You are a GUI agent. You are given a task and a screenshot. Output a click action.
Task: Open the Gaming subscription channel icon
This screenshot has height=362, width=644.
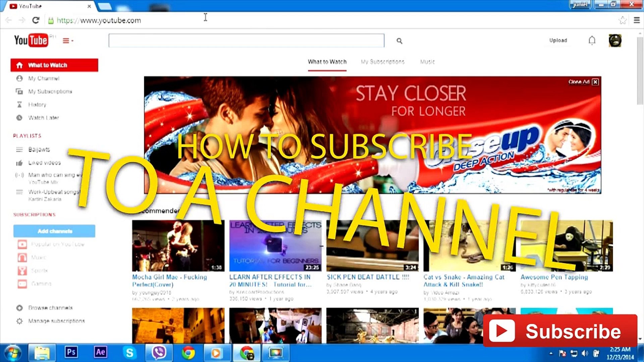coord(22,284)
